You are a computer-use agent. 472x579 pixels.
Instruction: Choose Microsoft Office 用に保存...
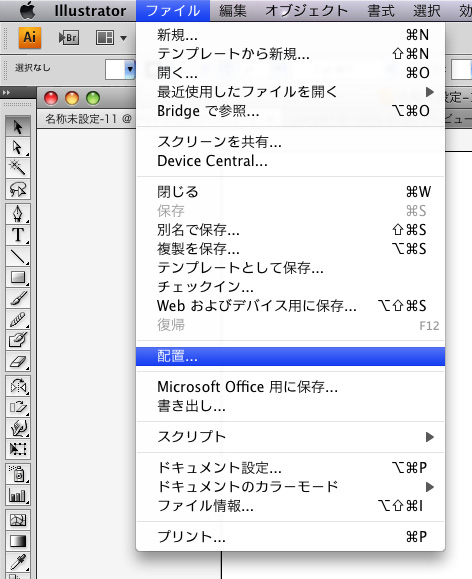click(290, 387)
